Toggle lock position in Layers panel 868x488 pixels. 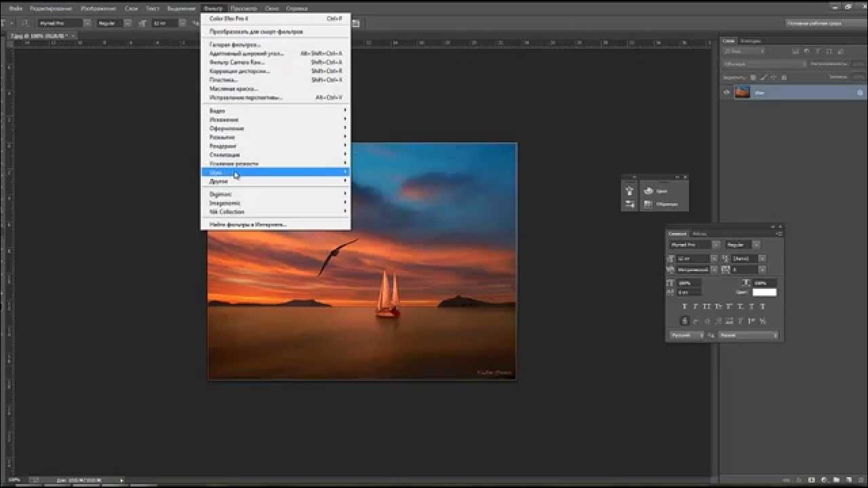(774, 77)
